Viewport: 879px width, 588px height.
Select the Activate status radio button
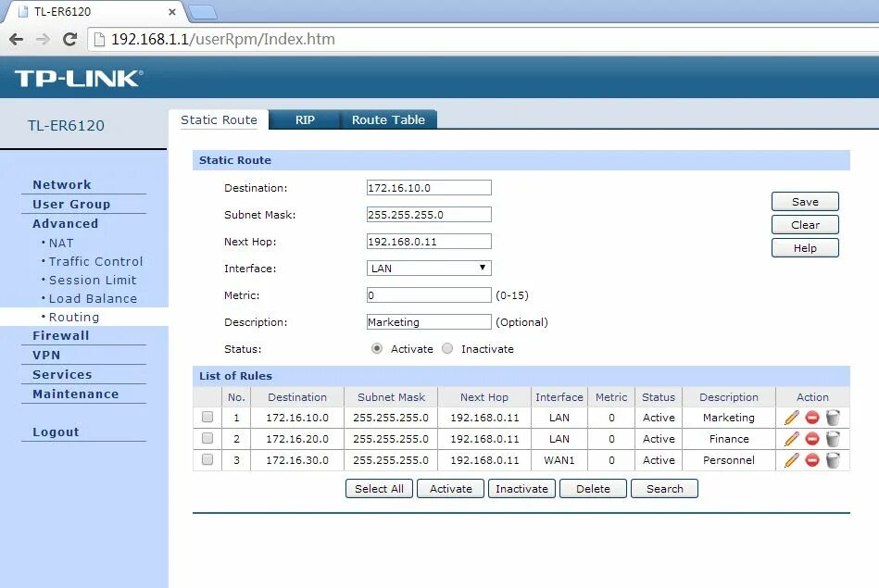(377, 349)
